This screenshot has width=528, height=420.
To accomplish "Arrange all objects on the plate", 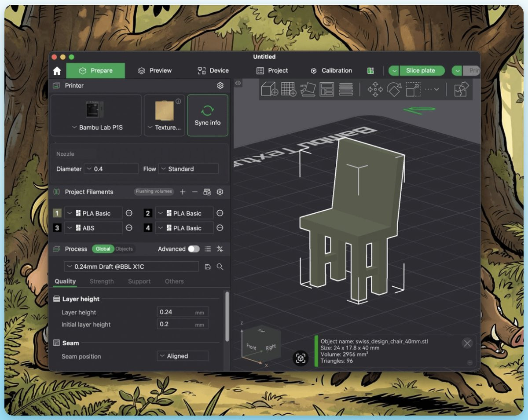I will click(327, 89).
